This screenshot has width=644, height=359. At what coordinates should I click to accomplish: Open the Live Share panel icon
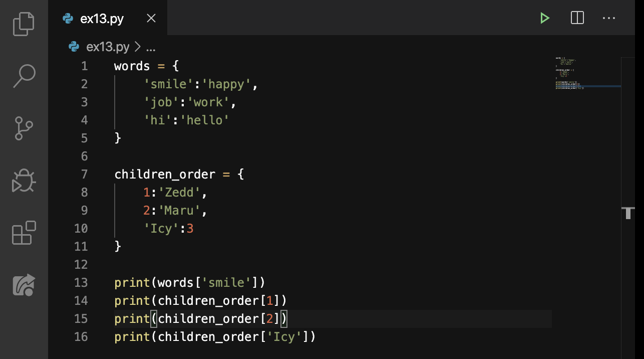[24, 285]
